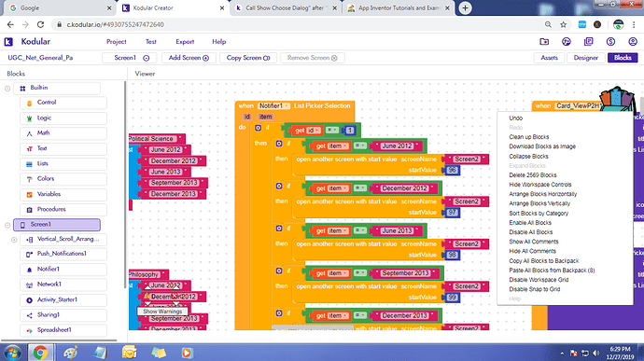Open the Screen1 screen selector dropdown

pos(130,58)
